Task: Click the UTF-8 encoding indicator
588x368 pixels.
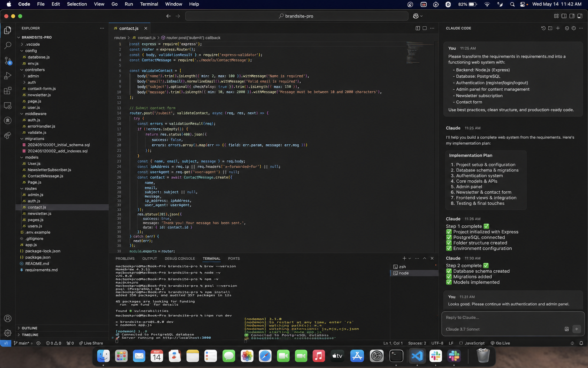Action: 437,343
